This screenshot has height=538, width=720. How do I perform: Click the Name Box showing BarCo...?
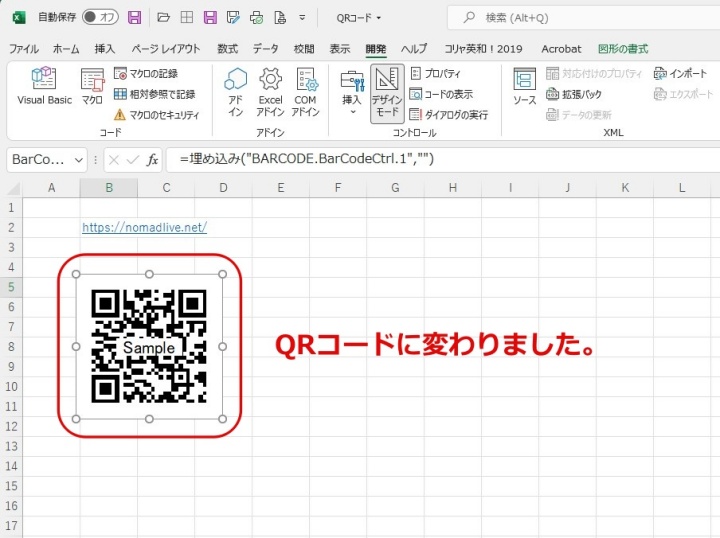[39, 160]
